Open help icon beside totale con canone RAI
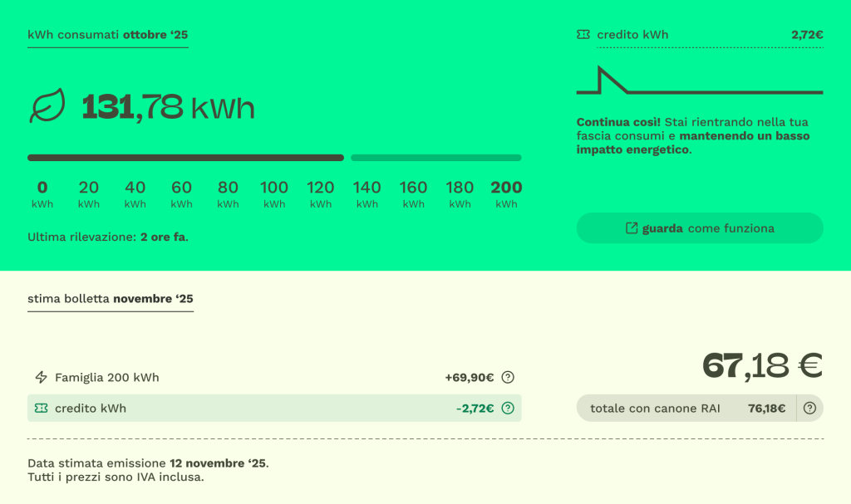 tap(809, 408)
